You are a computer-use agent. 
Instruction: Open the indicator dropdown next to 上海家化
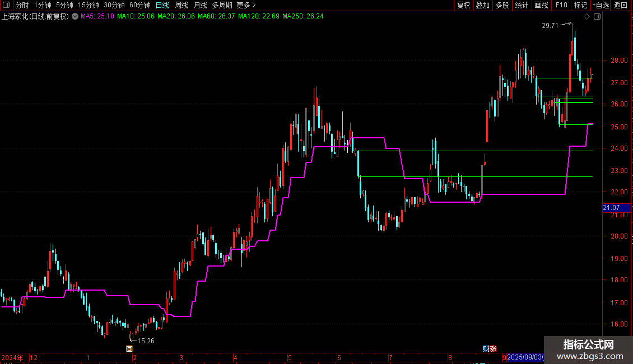click(75, 16)
